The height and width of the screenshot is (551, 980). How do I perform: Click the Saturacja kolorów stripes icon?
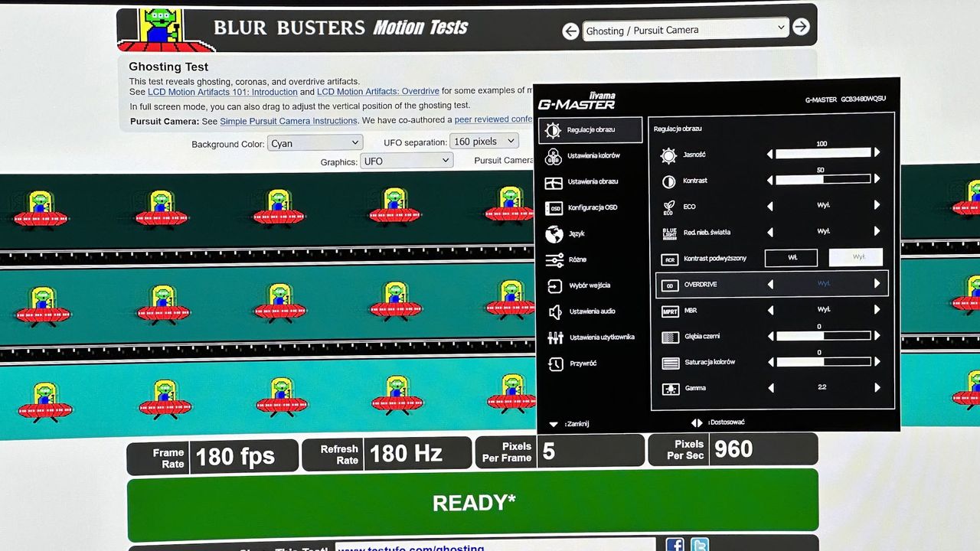671,364
